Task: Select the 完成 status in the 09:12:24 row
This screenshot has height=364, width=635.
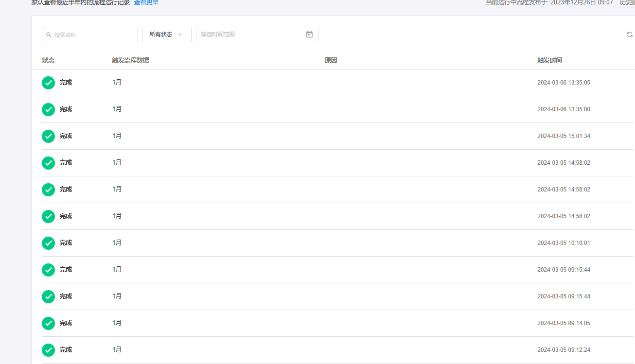Action: coord(66,350)
